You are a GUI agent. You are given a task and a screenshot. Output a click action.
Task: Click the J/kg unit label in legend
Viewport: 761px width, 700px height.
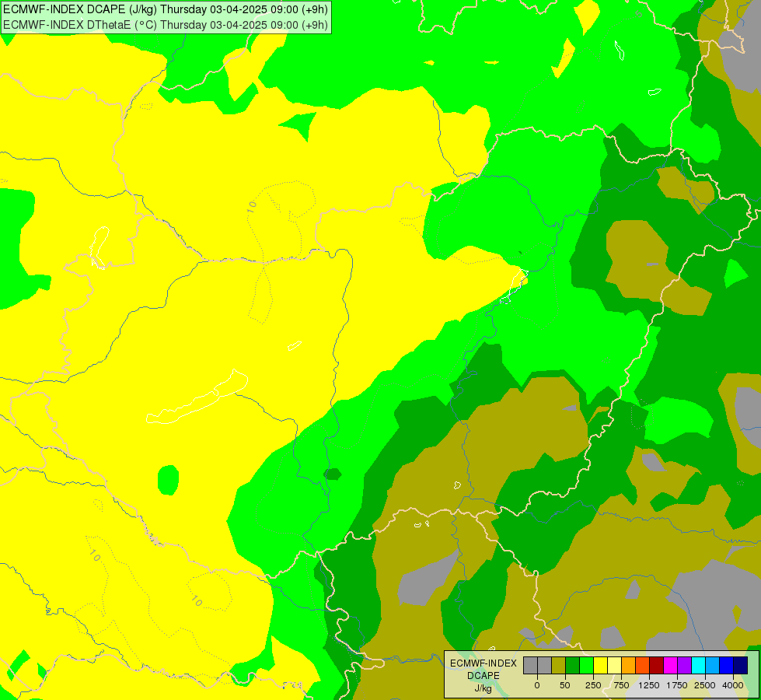point(483,688)
